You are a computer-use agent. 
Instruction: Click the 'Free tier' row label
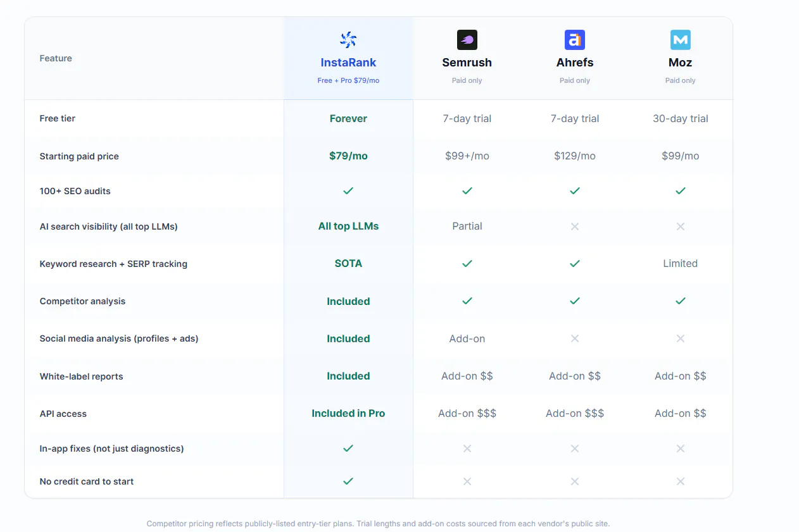tap(58, 118)
